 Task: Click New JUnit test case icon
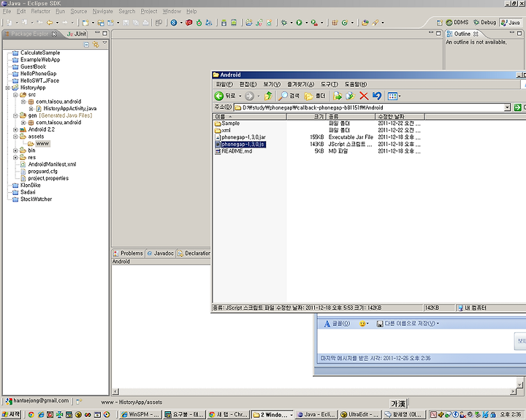click(259, 23)
